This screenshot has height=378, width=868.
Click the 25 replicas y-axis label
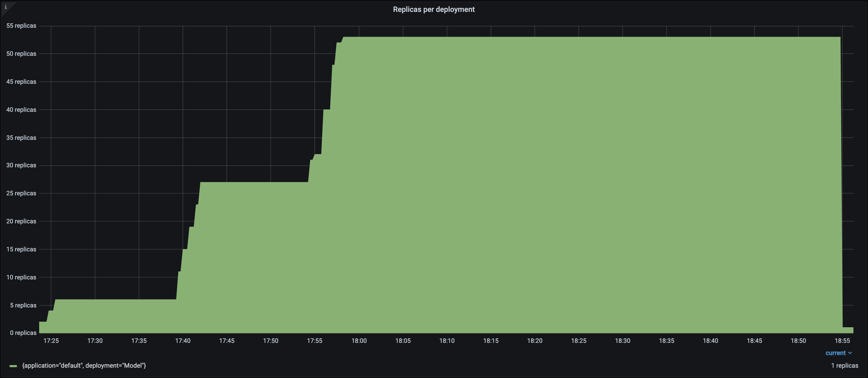click(x=21, y=193)
